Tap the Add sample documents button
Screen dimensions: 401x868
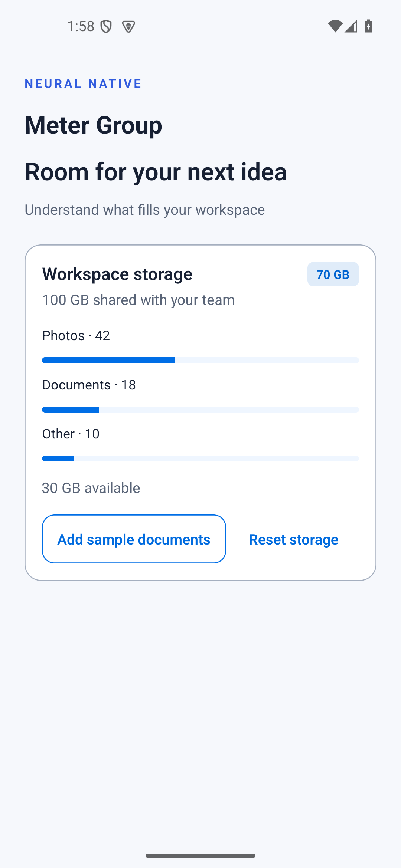[134, 539]
